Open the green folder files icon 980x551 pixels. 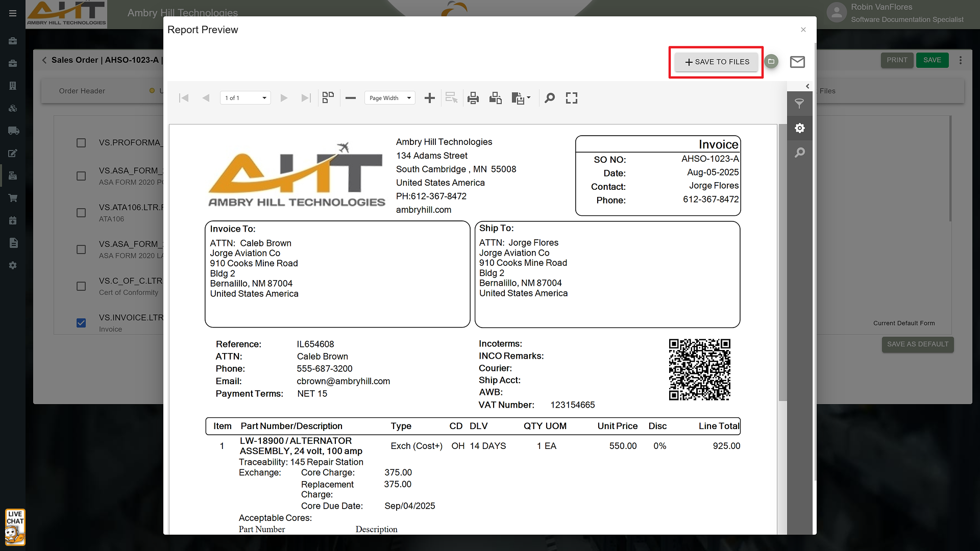[771, 62]
